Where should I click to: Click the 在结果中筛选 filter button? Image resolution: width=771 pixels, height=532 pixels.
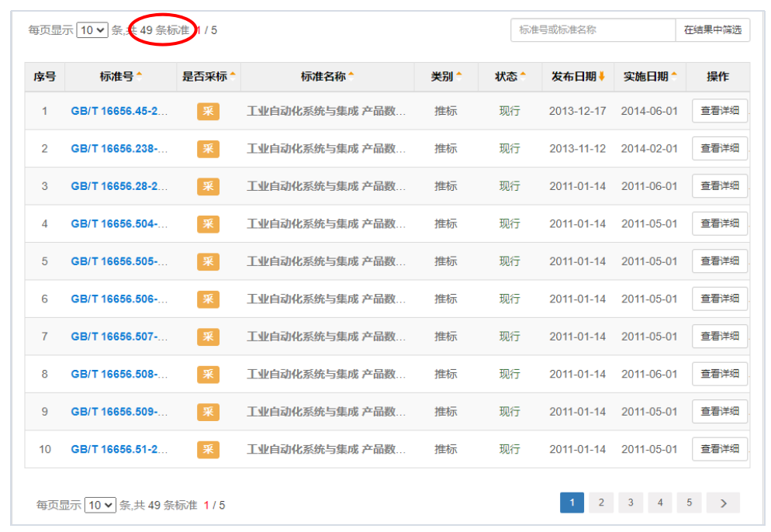coord(714,29)
